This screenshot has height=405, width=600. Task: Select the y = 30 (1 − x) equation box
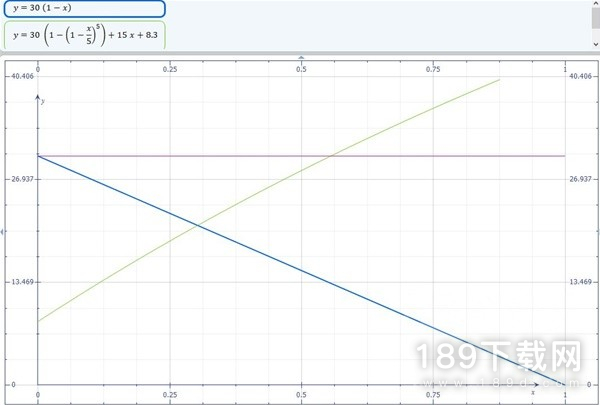click(x=82, y=8)
